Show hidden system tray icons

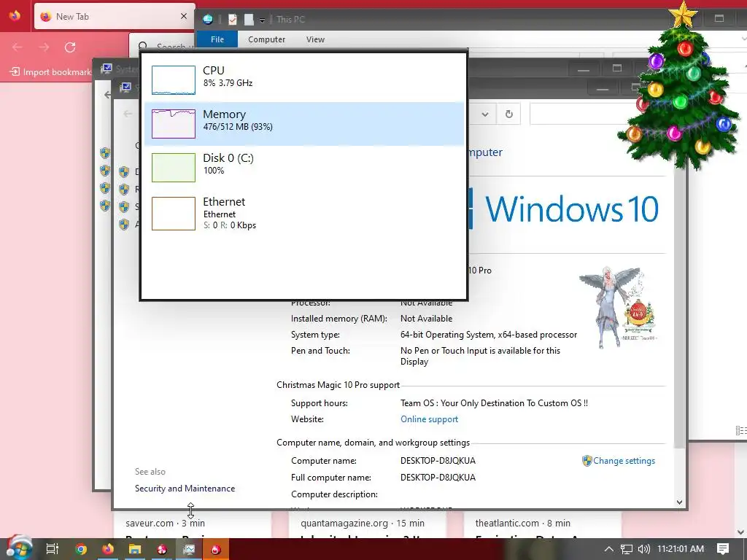608,549
